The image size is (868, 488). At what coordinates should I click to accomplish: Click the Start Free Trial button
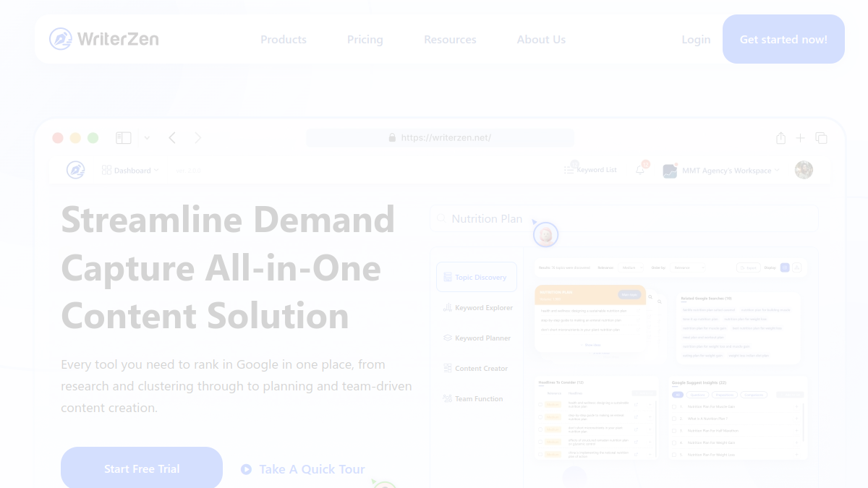[142, 468]
